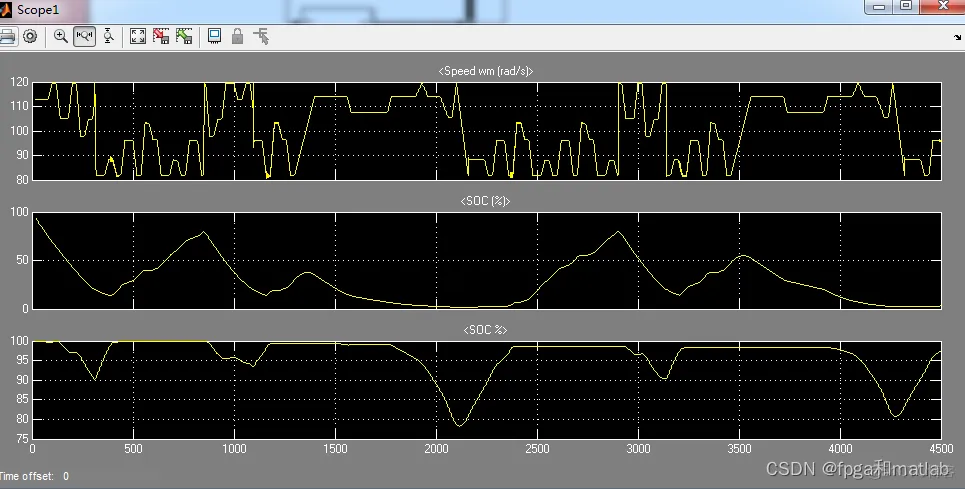
Task: Click the 120 y-axis tick label
Action: click(19, 82)
